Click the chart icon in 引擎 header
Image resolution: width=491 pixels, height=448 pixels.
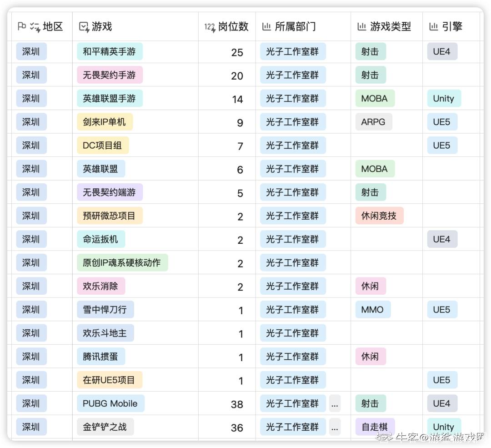[x=433, y=27]
